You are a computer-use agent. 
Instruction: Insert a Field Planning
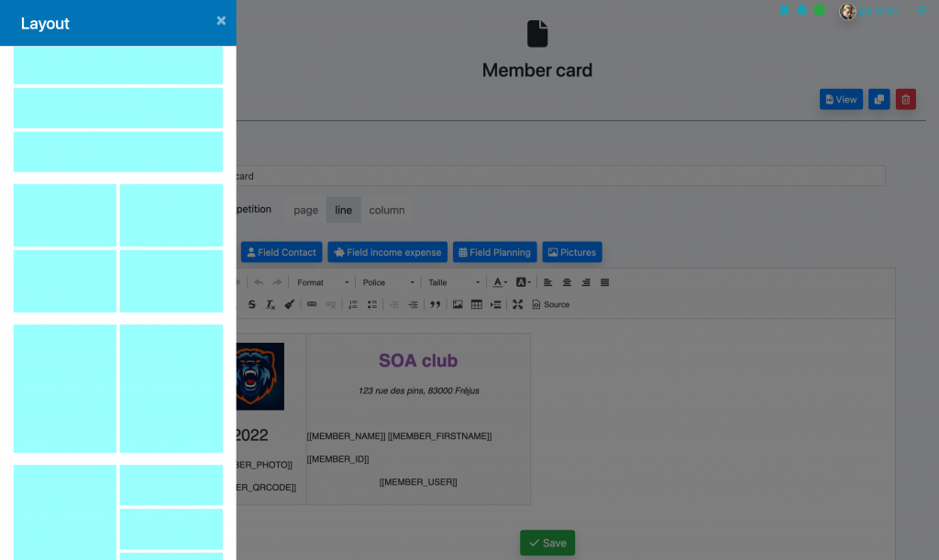tap(494, 252)
